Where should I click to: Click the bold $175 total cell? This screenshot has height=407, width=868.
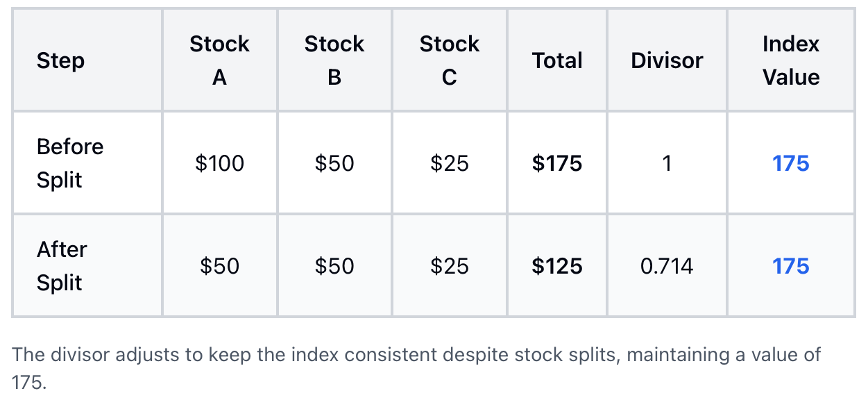(557, 163)
